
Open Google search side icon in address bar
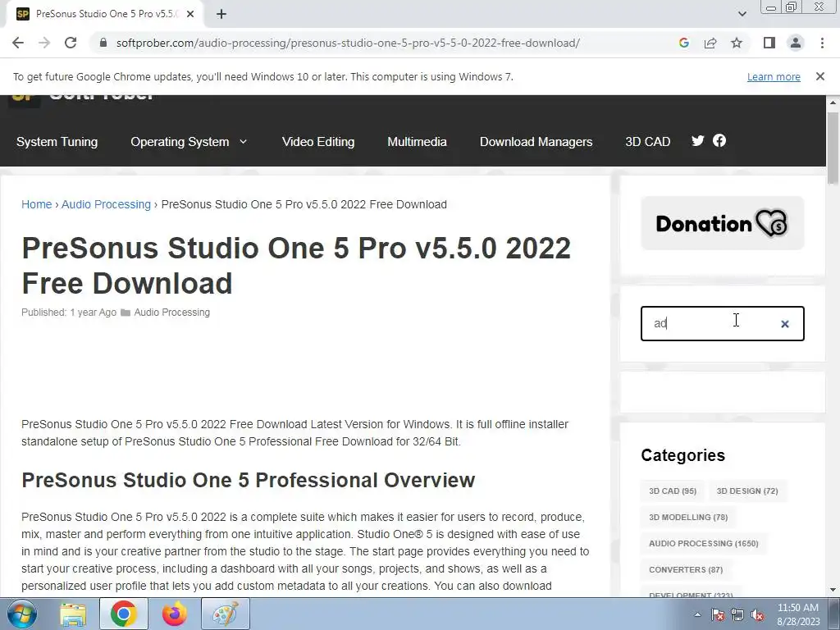[684, 43]
